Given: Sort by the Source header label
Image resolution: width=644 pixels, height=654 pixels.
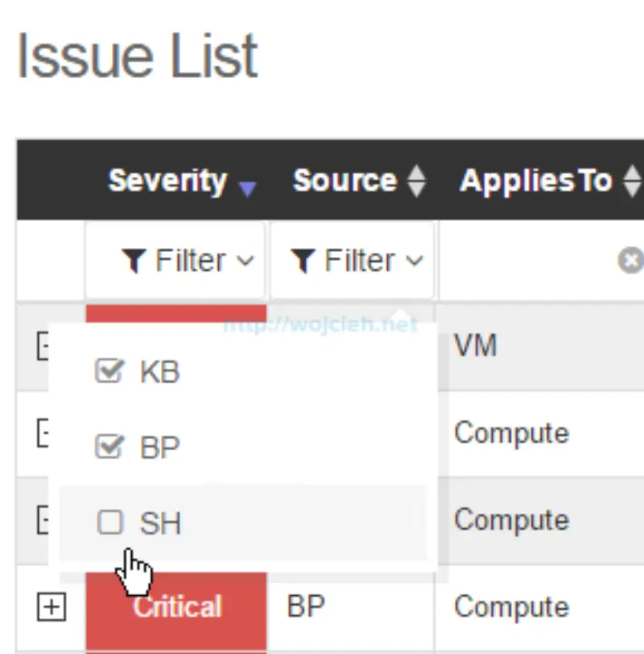Looking at the screenshot, I should coord(345,180).
